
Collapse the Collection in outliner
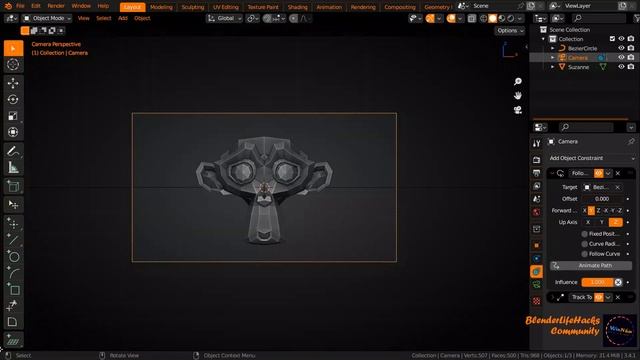pyautogui.click(x=543, y=39)
